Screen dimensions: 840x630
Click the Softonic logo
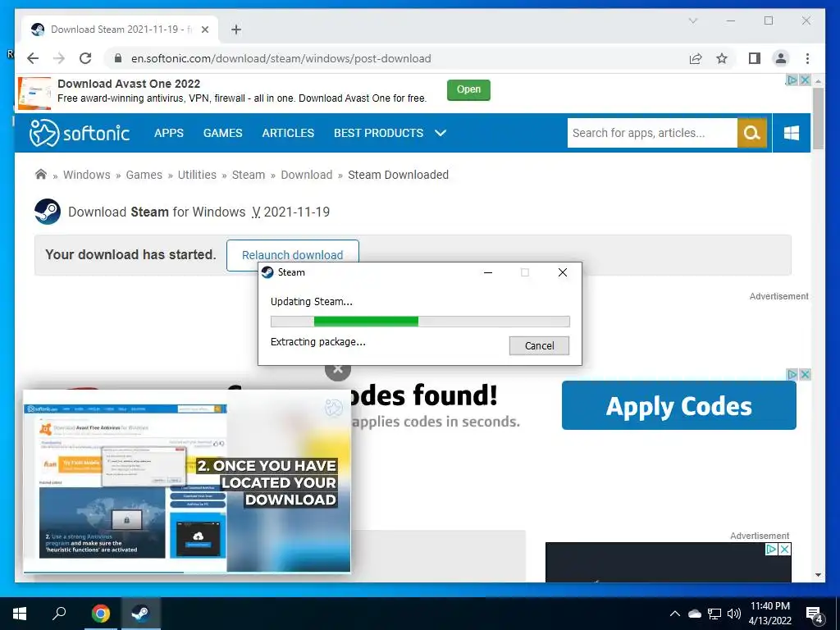80,133
